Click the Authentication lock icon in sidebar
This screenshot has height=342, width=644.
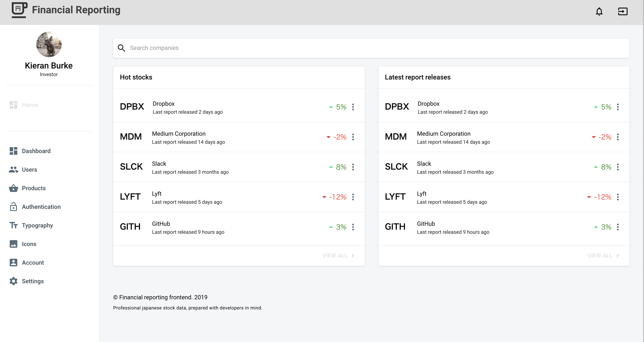coord(14,207)
